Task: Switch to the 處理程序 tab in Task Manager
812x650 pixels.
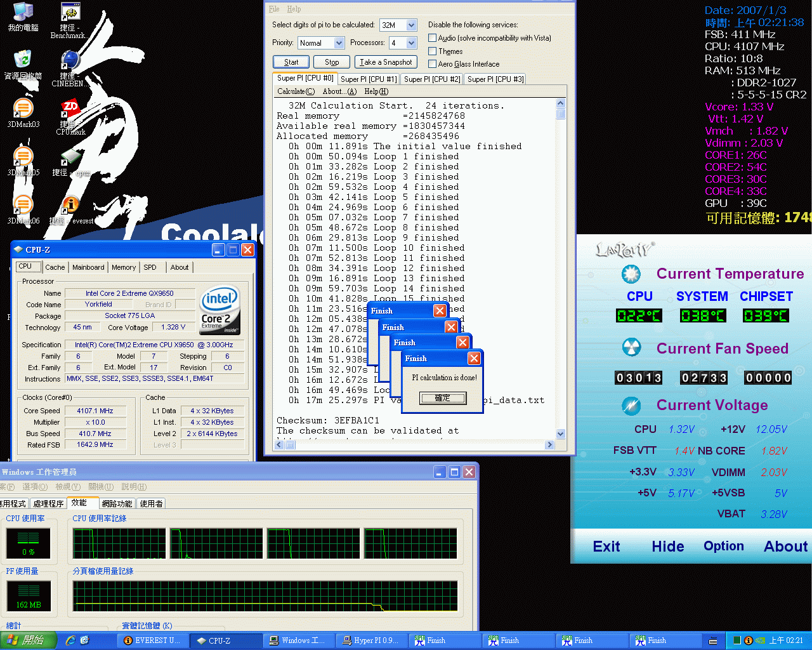Action: coord(49,503)
